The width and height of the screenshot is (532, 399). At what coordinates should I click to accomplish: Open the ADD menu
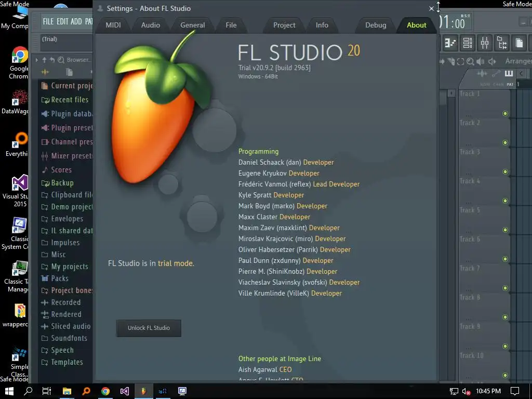tap(76, 21)
